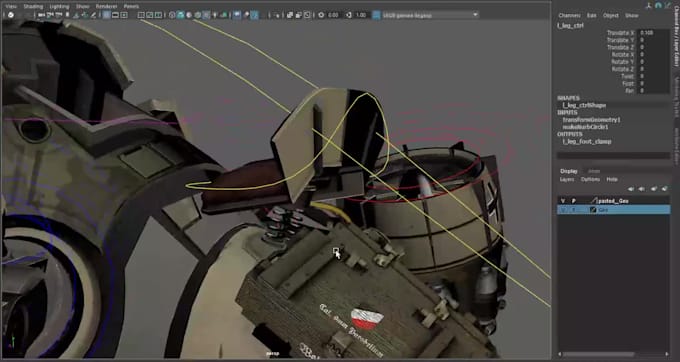This screenshot has width=680, height=362.
Task: Click the Smooth Shade All icon
Action: click(x=181, y=15)
